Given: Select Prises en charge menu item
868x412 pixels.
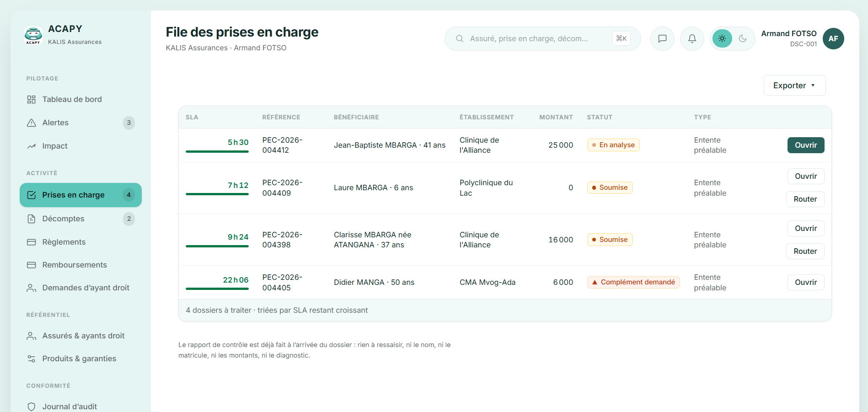Looking at the screenshot, I should coord(80,195).
